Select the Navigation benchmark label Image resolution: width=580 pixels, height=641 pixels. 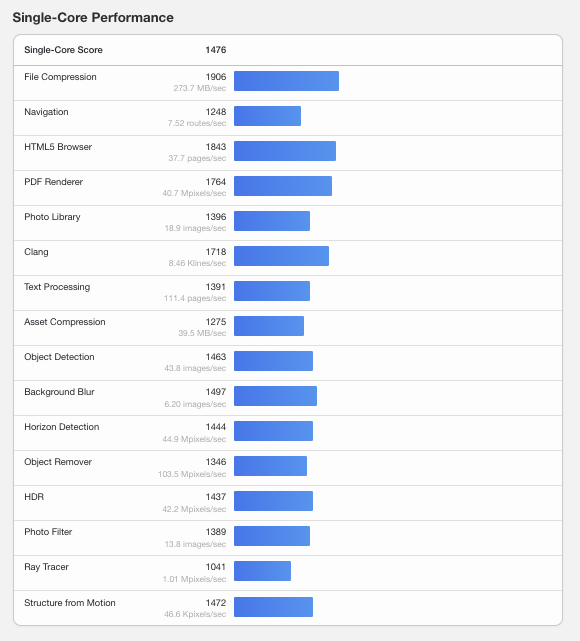(46, 112)
